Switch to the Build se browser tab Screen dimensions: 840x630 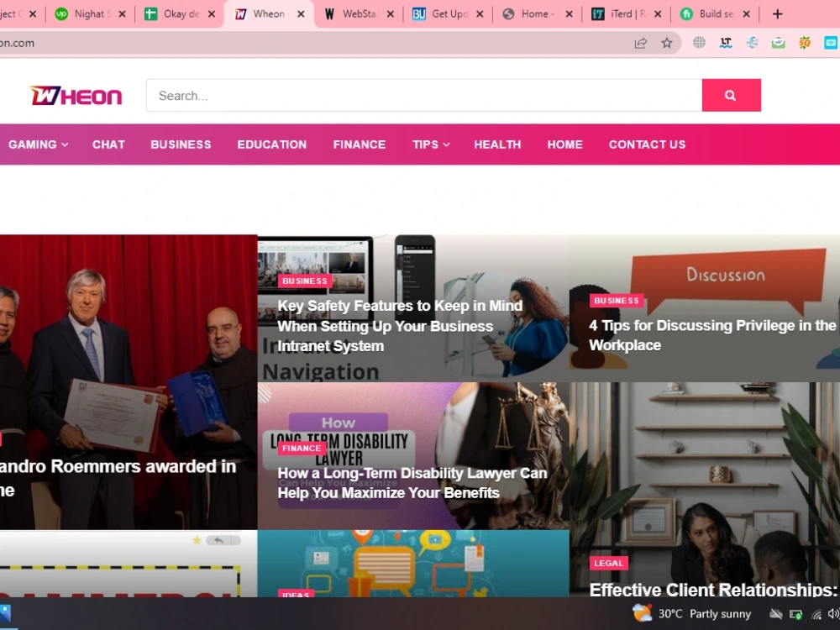pos(715,14)
